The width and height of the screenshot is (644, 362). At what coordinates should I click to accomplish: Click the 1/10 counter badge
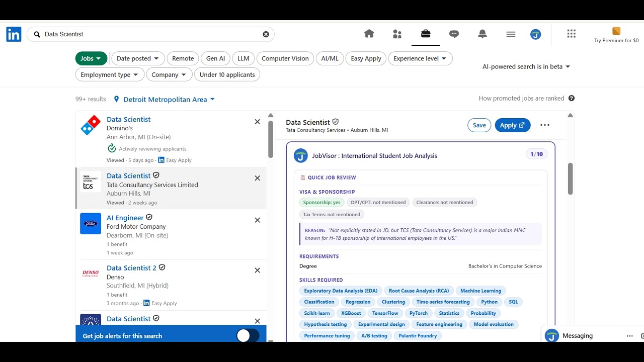click(x=536, y=154)
